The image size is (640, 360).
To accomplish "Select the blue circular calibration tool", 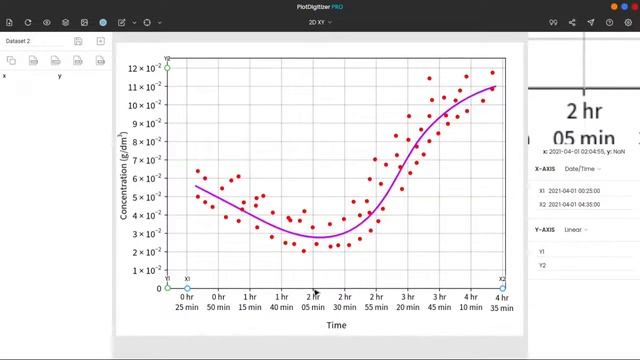I will (x=103, y=22).
